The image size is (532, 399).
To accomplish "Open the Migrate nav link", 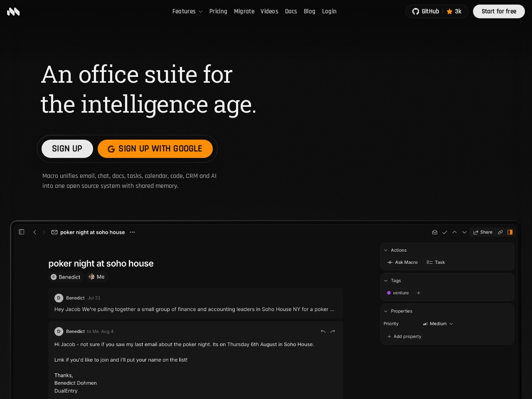I will (x=244, y=11).
